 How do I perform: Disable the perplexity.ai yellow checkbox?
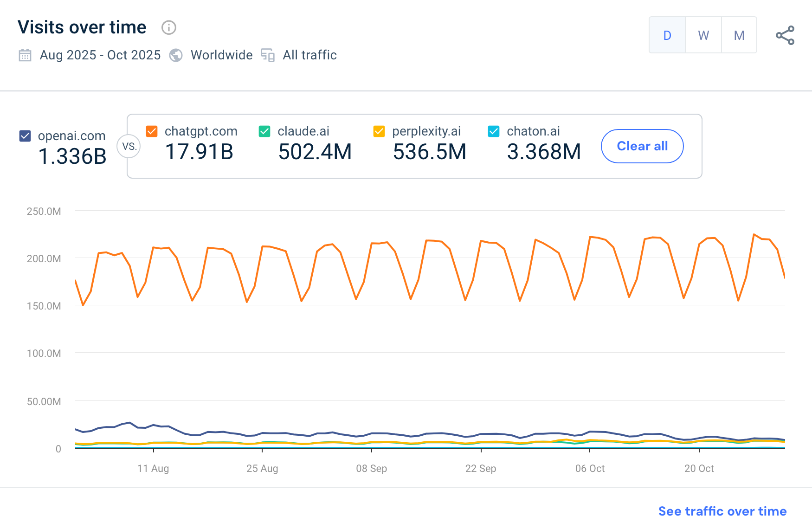point(379,131)
